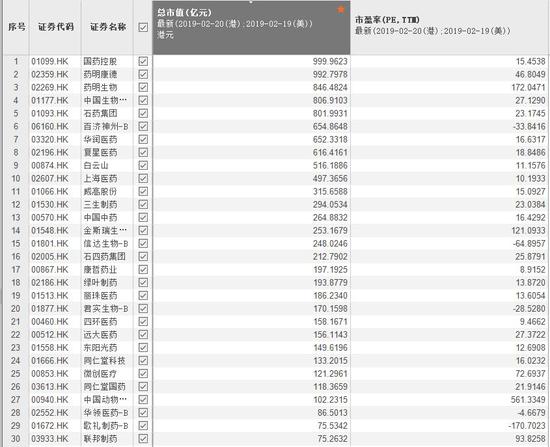This screenshot has height=447, width=550.
Task: Click the 证券代码 column header
Action: tap(56, 27)
